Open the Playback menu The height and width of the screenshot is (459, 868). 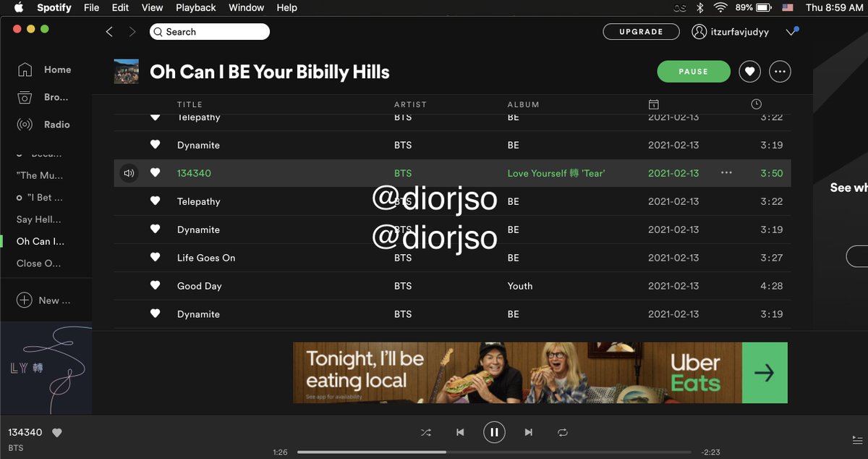[x=196, y=7]
